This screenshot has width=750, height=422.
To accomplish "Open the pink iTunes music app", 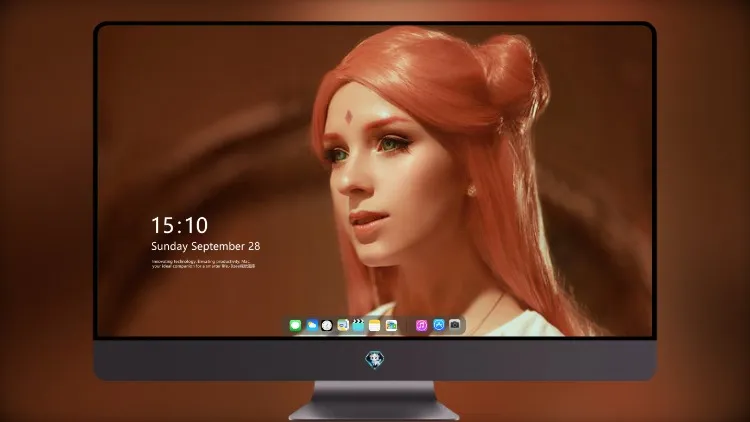I will tap(421, 325).
